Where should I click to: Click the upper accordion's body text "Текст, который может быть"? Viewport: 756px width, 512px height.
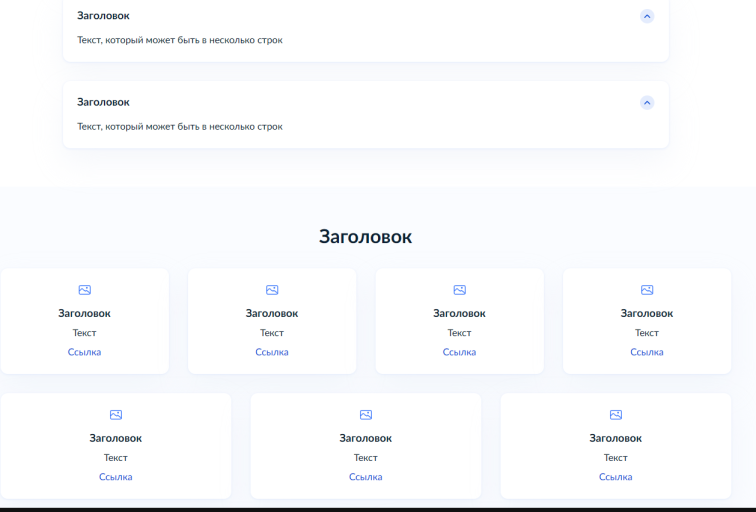tap(138, 40)
